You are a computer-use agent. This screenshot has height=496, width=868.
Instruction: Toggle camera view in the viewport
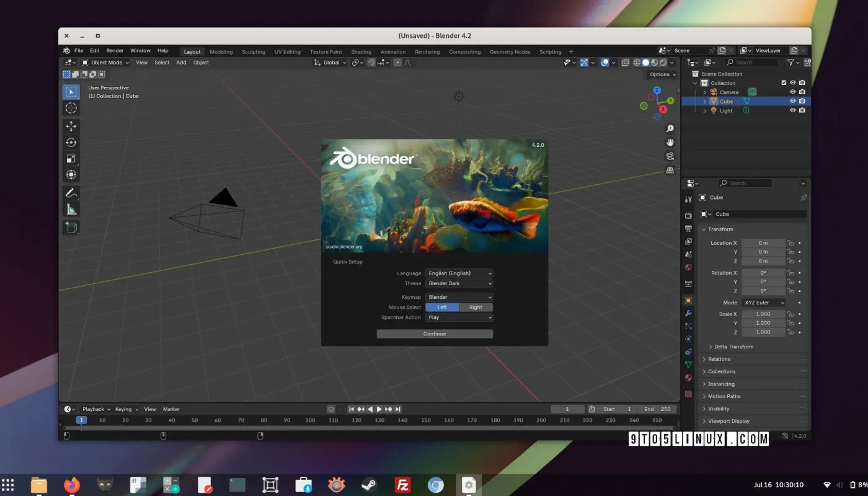point(670,156)
